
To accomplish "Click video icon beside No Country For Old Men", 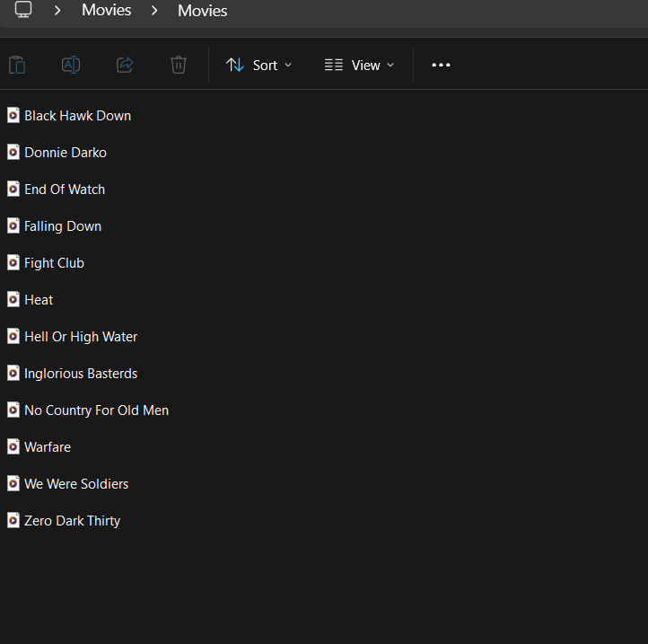I will 13,410.
